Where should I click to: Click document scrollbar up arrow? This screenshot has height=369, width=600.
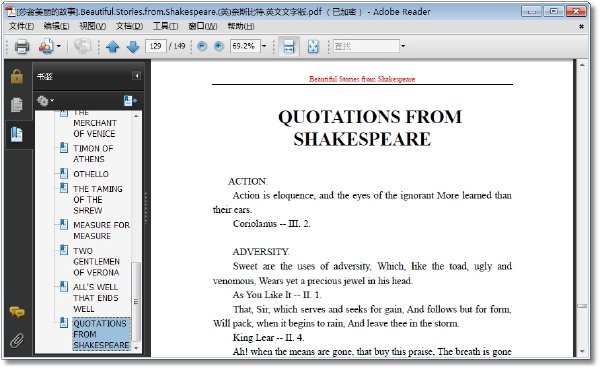[582, 65]
